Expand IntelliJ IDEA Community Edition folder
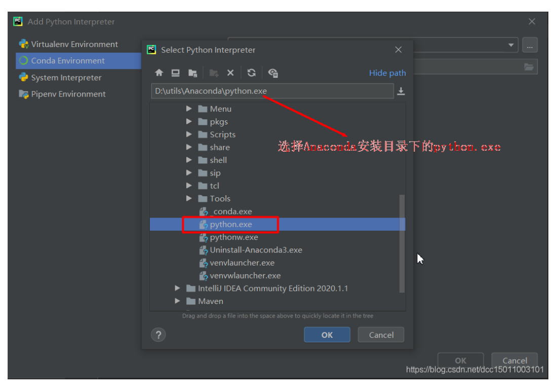The height and width of the screenshot is (392, 557). pos(177,288)
